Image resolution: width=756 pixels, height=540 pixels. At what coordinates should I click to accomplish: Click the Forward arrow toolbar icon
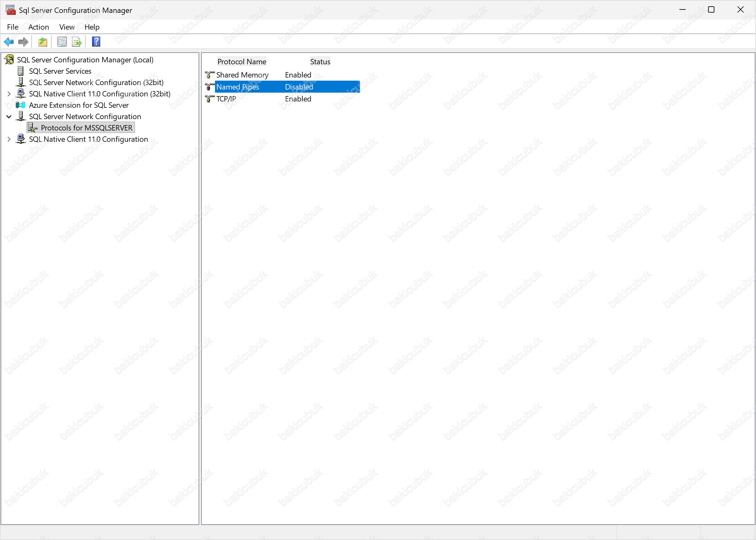click(23, 42)
